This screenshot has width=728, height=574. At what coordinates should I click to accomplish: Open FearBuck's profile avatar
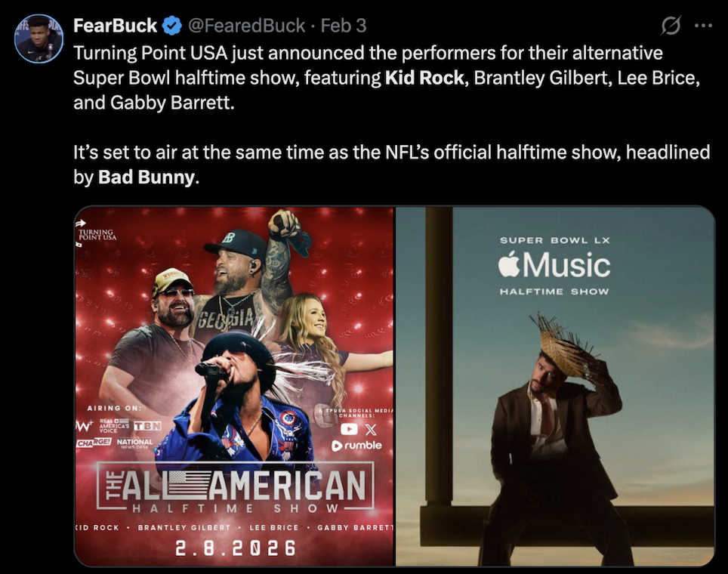pos(39,39)
